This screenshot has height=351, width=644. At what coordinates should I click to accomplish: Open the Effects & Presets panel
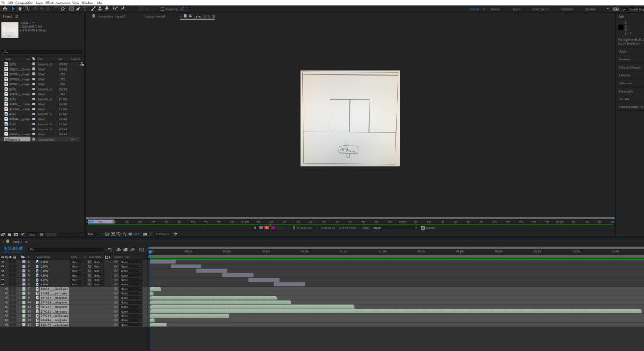click(x=630, y=67)
